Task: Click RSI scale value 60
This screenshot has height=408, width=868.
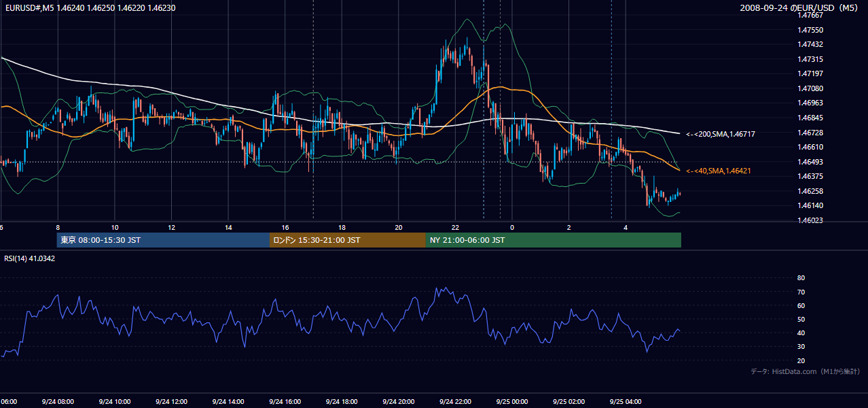Action: tap(801, 305)
